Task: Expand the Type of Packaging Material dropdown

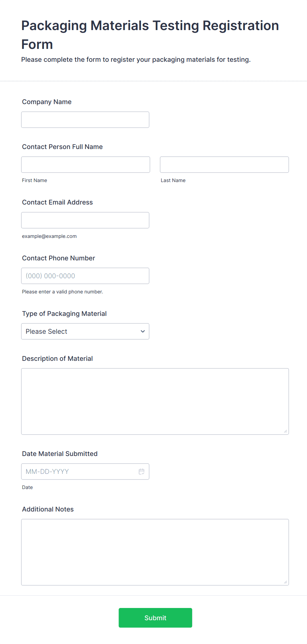Action: 85,331
